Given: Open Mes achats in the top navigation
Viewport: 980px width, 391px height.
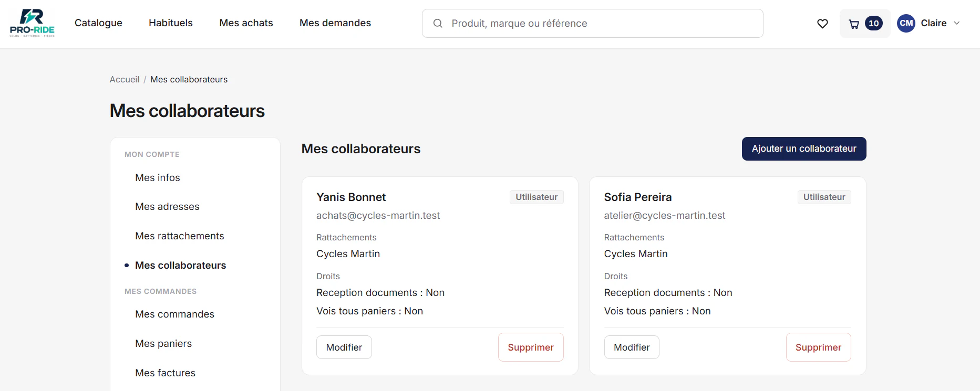Looking at the screenshot, I should click(246, 23).
